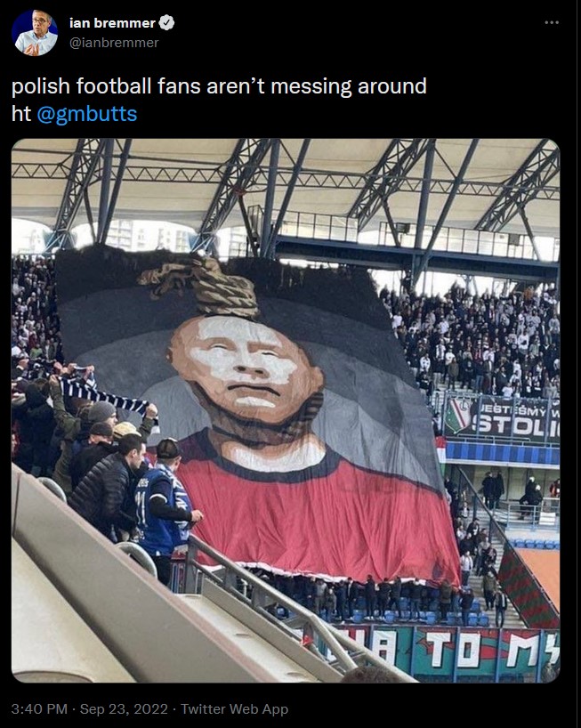Click the tweet text about polish football fans
581x728 pixels.
219,86
